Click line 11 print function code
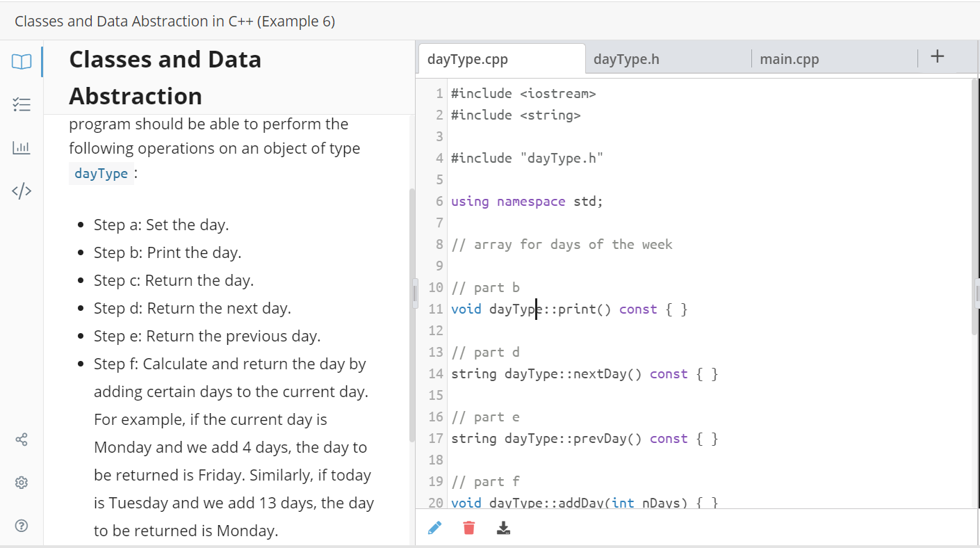The width and height of the screenshot is (980, 548). point(569,309)
